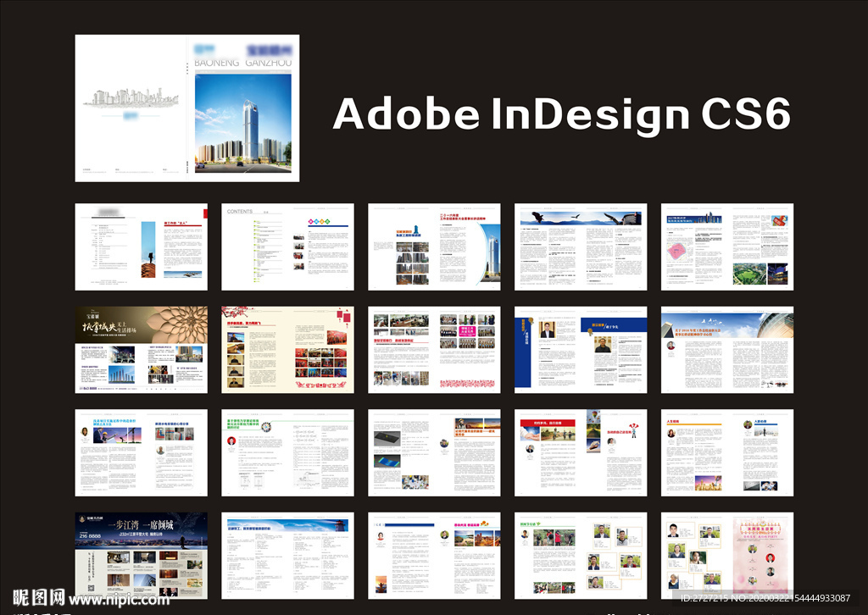Open the spread with orange heading underline

[726, 452]
